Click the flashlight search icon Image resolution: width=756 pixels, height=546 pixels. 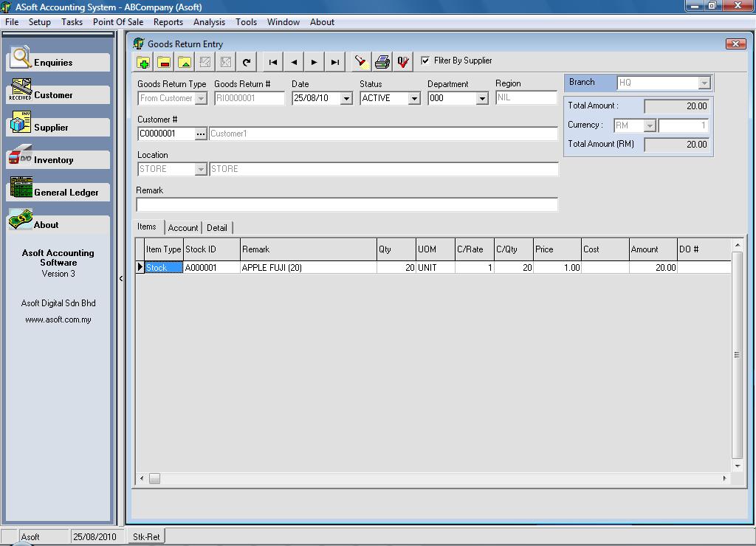(361, 62)
